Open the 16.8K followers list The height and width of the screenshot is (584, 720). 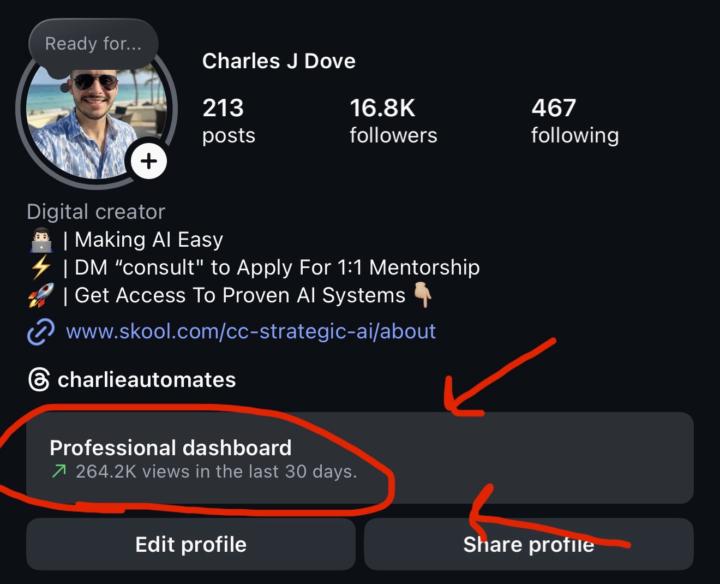(393, 120)
